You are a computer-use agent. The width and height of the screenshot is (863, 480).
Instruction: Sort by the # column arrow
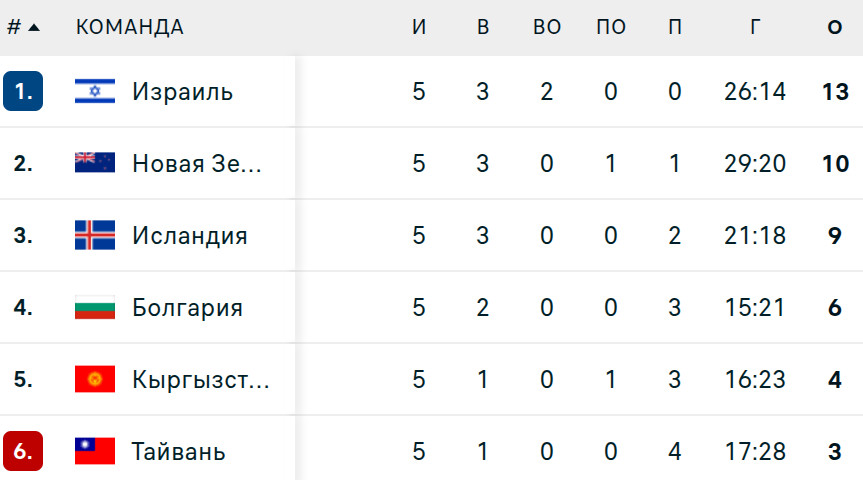34,28
